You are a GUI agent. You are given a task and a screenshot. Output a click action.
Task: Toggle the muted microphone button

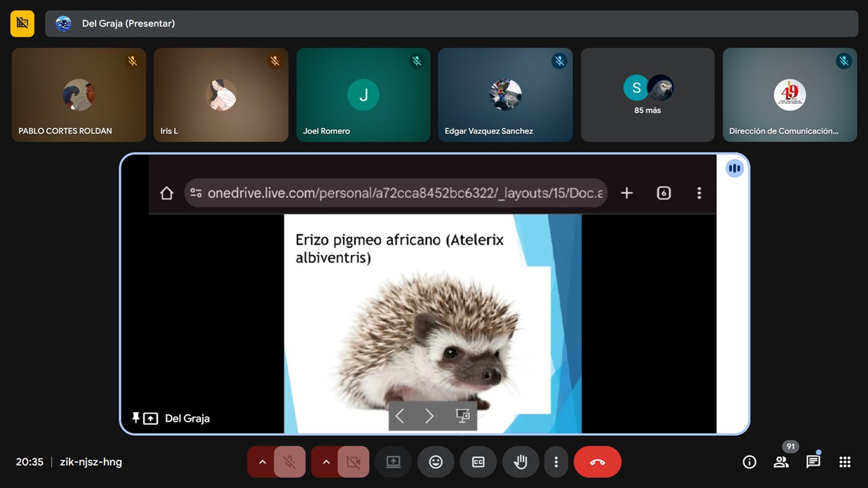290,462
